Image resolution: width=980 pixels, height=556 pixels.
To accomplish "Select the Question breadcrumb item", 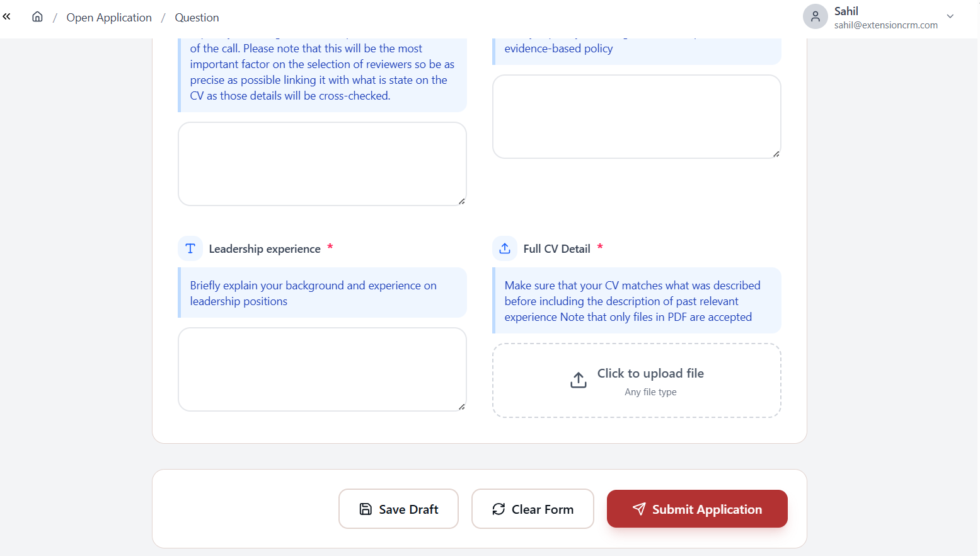I will pyautogui.click(x=197, y=18).
